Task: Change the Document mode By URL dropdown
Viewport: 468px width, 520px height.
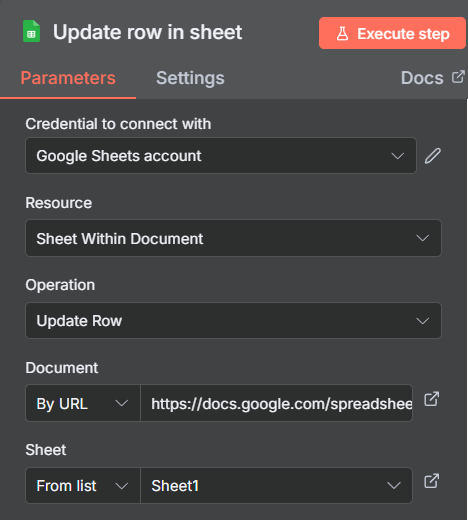Action: point(83,403)
